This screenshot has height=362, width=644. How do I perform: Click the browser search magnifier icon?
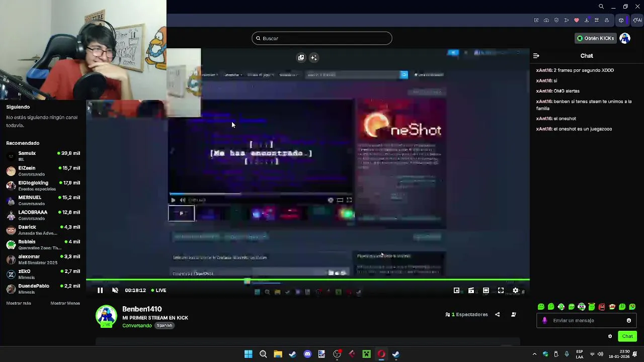601,7
